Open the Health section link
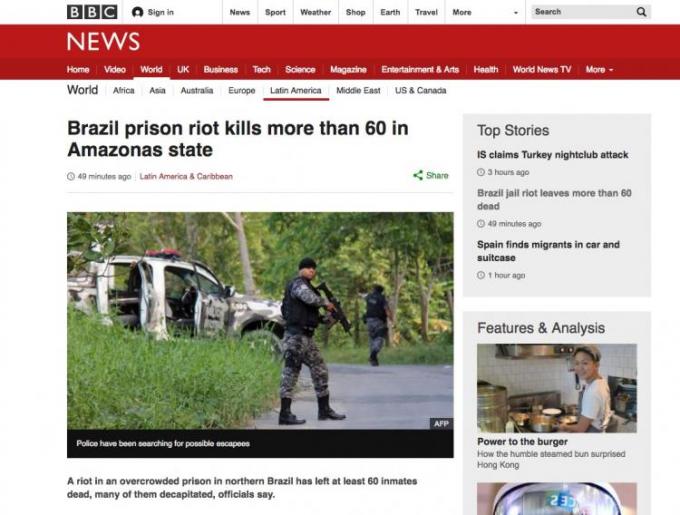The height and width of the screenshot is (515, 680). [x=486, y=69]
